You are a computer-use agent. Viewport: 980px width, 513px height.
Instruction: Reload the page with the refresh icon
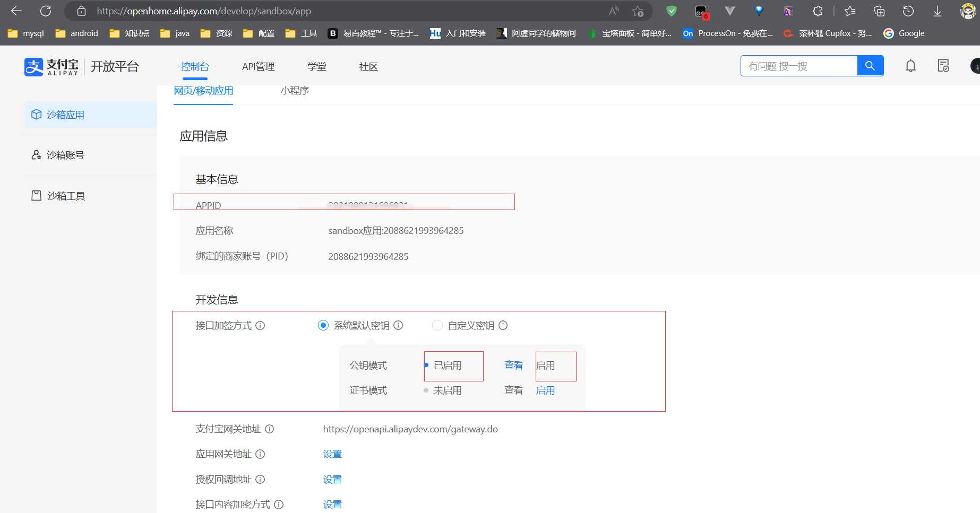[x=46, y=11]
